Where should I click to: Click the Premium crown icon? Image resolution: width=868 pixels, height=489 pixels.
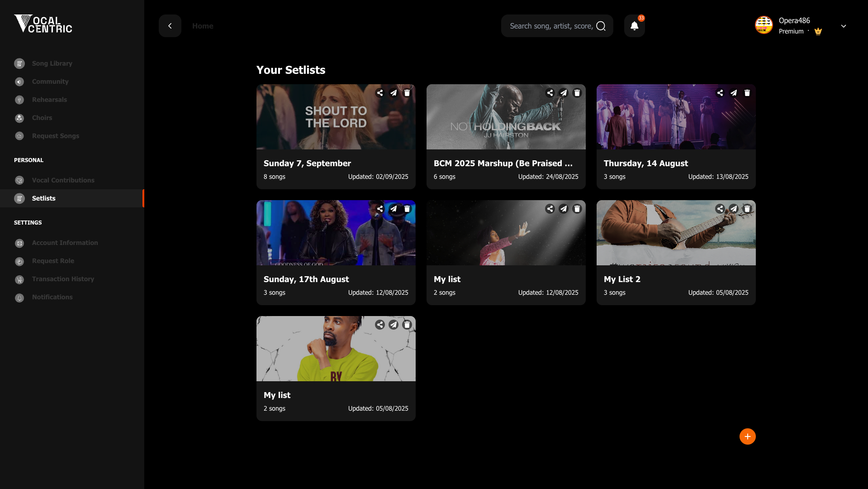click(x=818, y=31)
